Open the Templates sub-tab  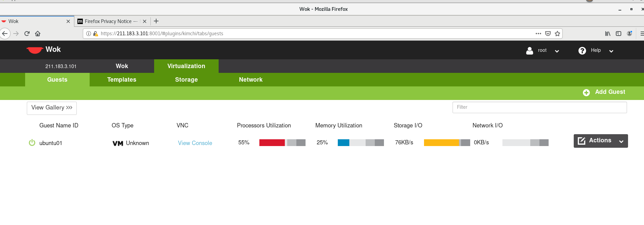122,80
